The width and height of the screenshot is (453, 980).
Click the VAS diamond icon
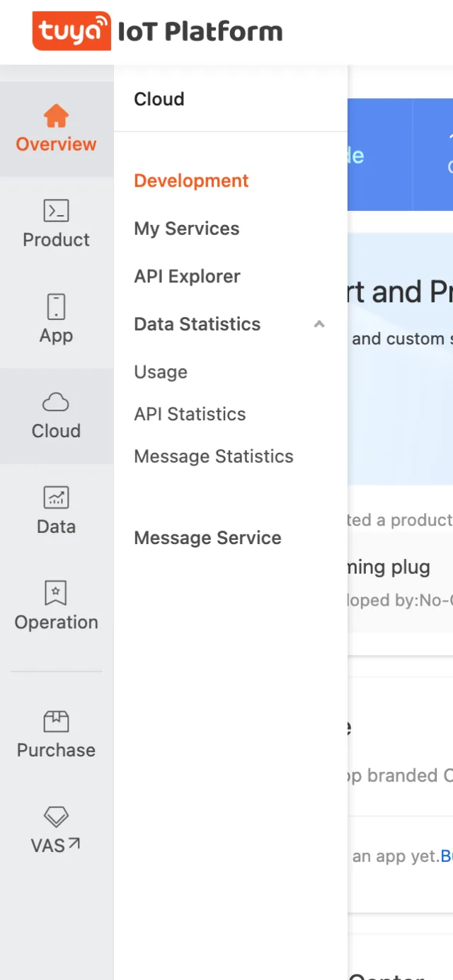pos(56,817)
